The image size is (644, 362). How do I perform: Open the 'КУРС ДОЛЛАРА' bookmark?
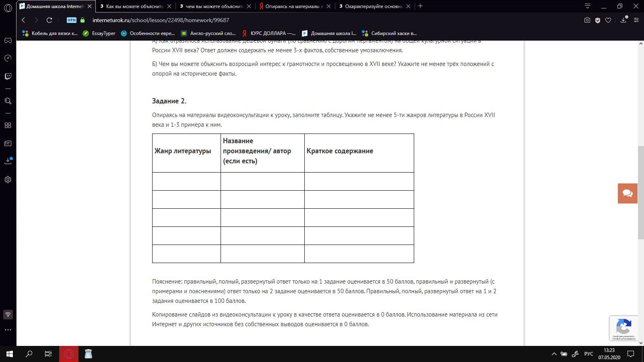268,33
